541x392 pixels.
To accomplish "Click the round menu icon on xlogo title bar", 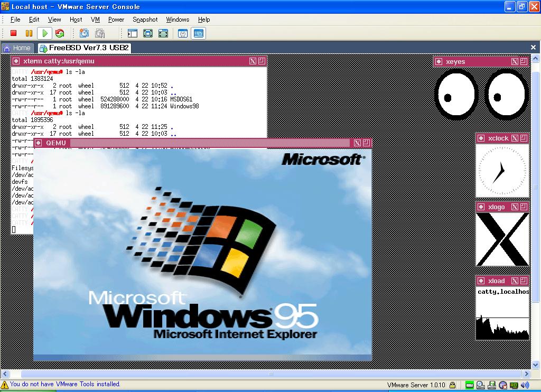I will (x=481, y=207).
